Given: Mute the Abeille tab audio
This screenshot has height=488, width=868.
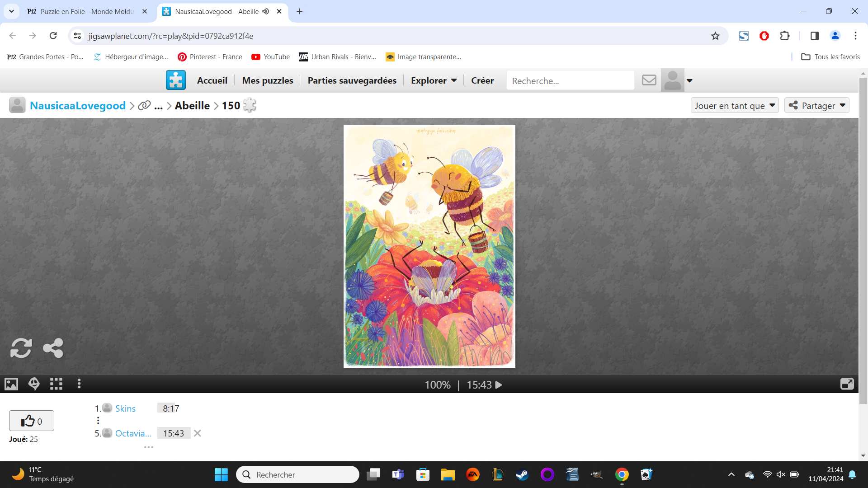Looking at the screenshot, I should [x=266, y=11].
